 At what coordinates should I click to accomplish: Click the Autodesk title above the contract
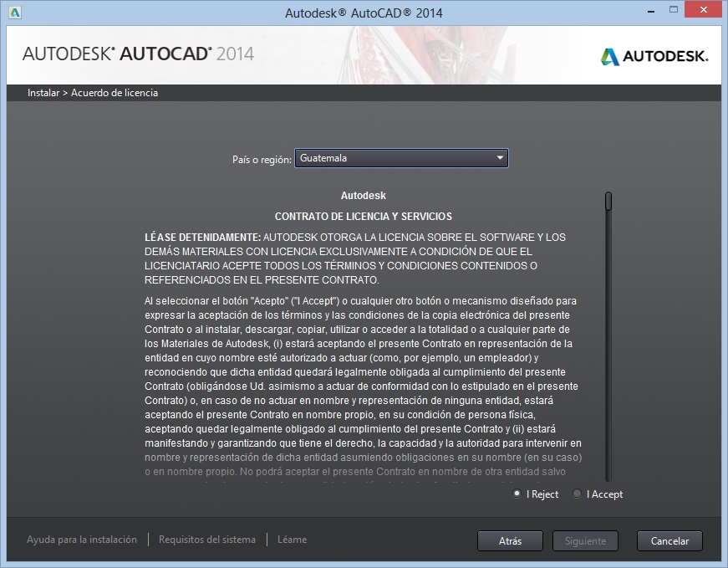point(363,196)
